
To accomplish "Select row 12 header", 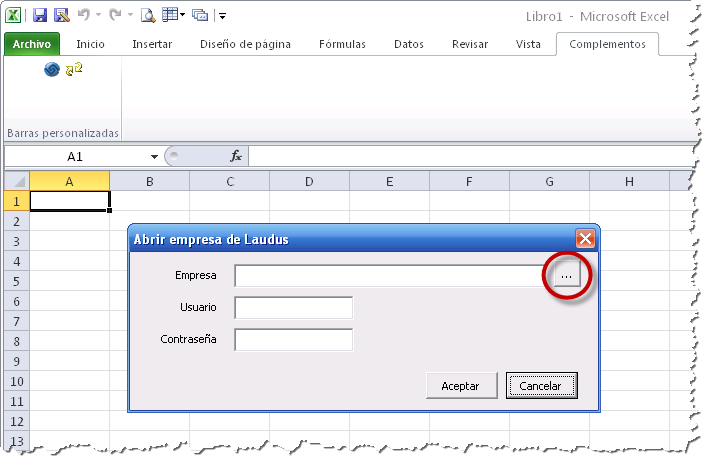I will tap(17, 421).
